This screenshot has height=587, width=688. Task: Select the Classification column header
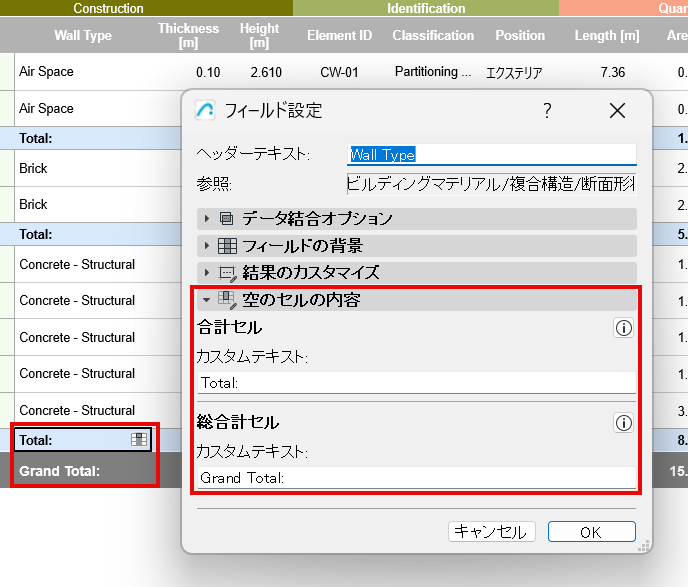tap(433, 35)
